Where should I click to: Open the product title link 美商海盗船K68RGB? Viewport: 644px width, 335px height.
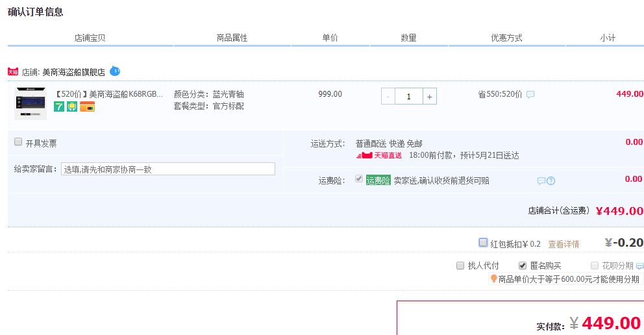pos(109,94)
